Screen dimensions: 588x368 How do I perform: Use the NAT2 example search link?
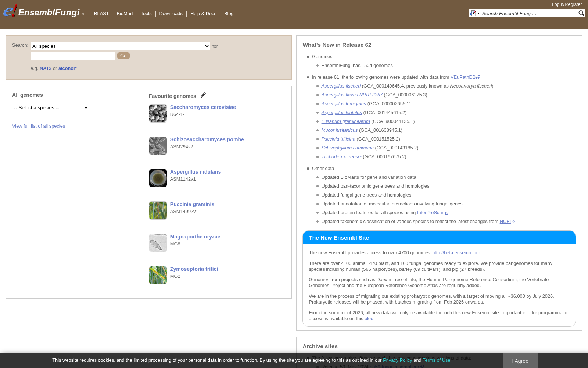tap(46, 68)
